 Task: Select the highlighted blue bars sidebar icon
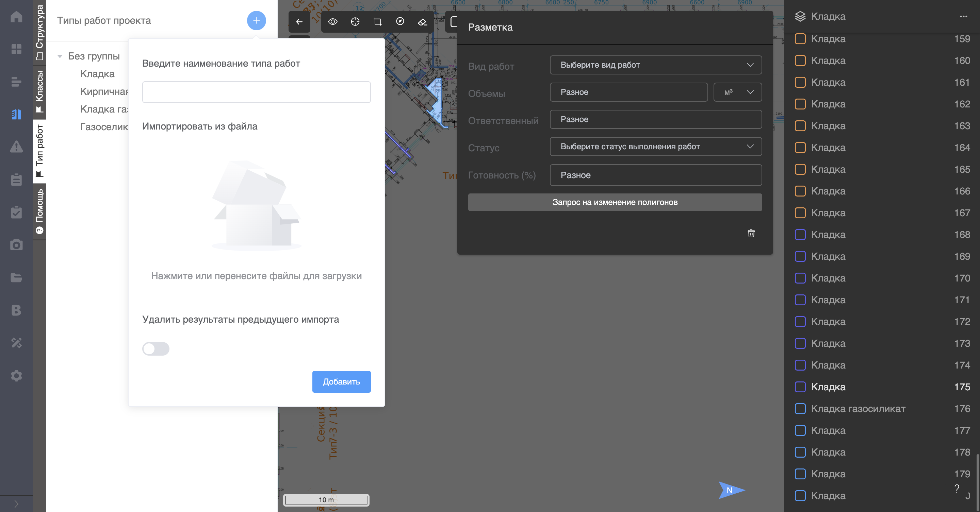(x=16, y=115)
